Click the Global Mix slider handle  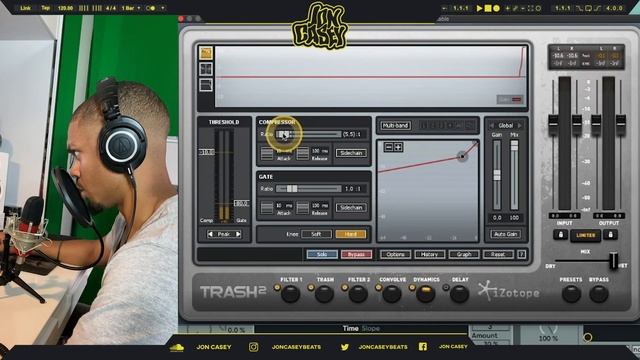pos(514,145)
